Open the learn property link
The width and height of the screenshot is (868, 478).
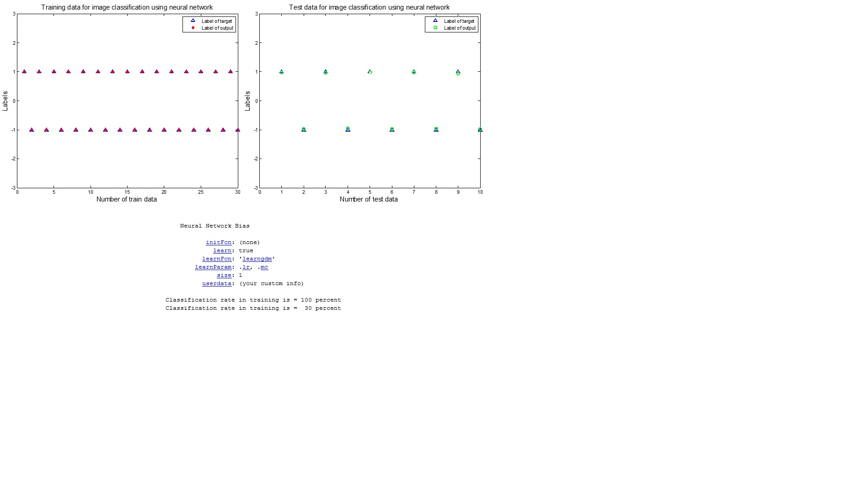click(222, 251)
